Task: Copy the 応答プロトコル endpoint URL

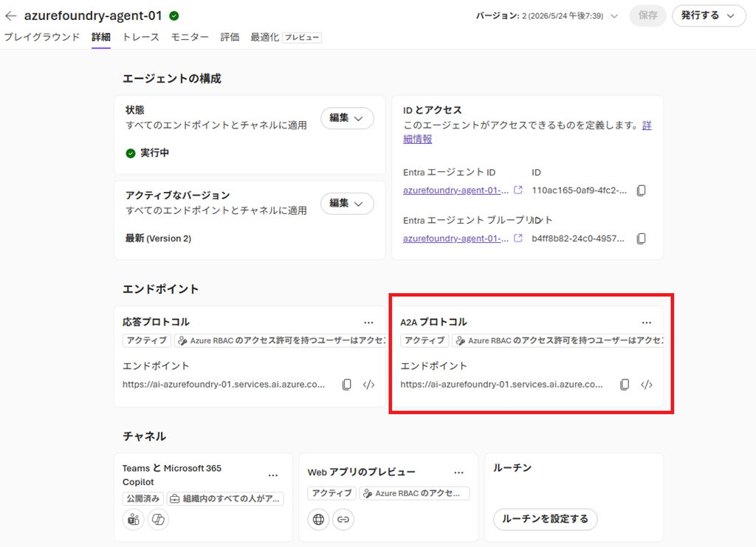Action: (x=347, y=385)
